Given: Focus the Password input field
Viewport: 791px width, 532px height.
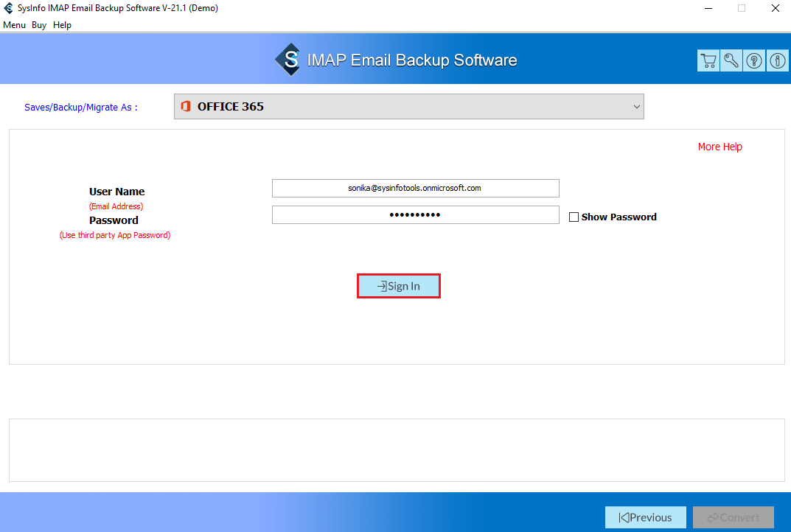Looking at the screenshot, I should click(415, 215).
